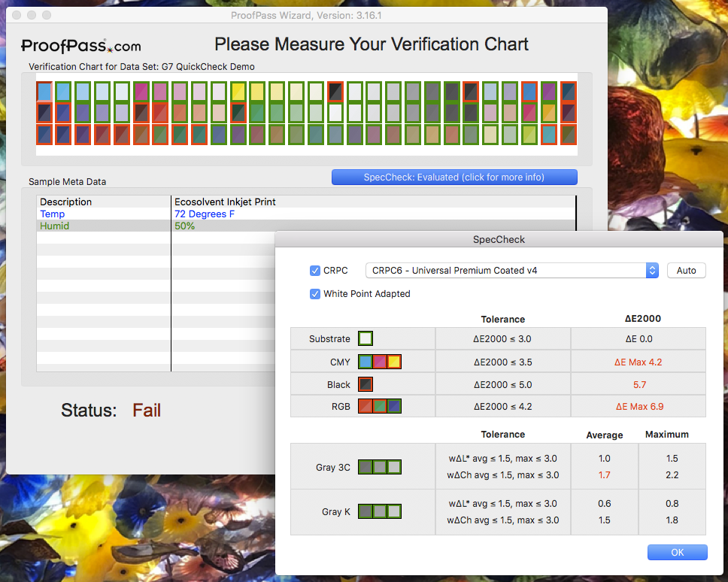This screenshot has width=728, height=582.
Task: Click the RGB 'ΔE Max 6.9' result
Action: pyautogui.click(x=639, y=407)
